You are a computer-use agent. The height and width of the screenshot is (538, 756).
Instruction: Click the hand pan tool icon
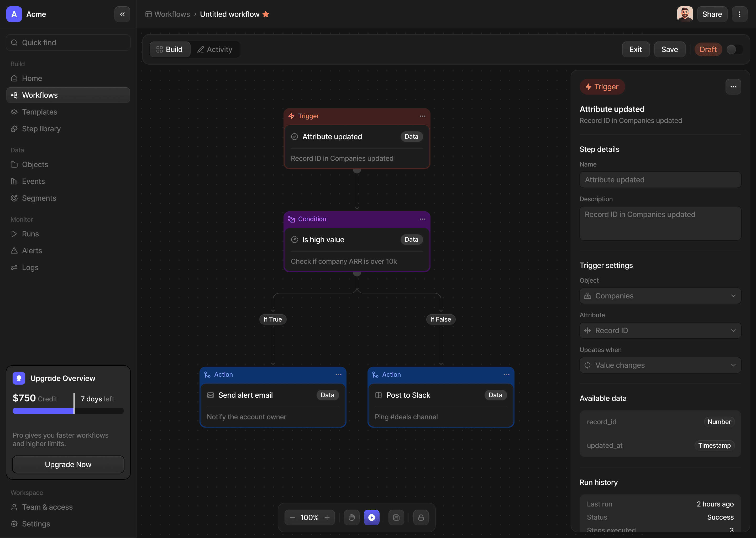(x=351, y=518)
